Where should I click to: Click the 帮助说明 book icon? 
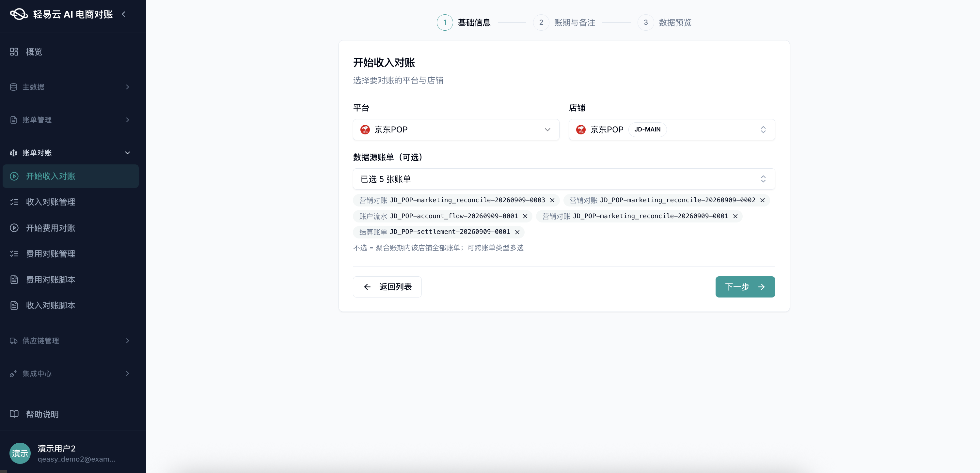(14, 414)
